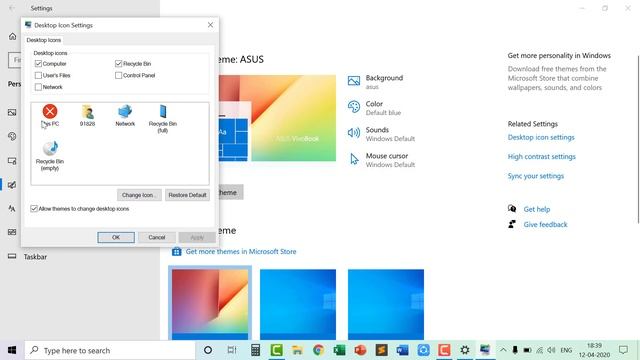Select the middle blue Windows theme thumbnail
This screenshot has width=640, height=360.
point(298,304)
